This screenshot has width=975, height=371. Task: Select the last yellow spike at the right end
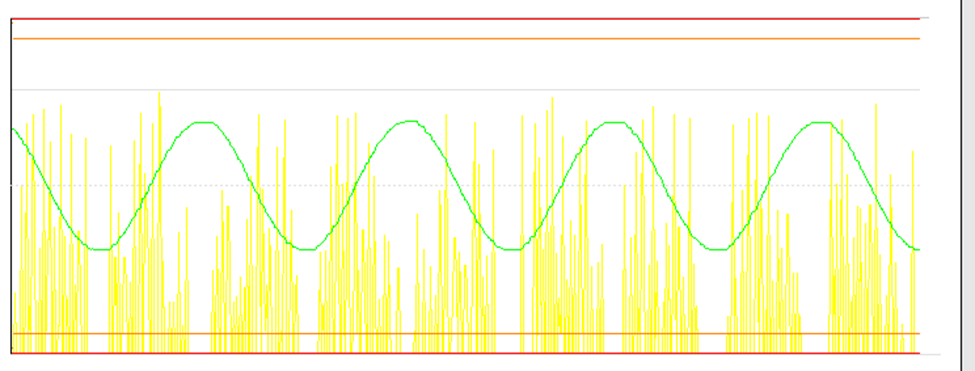pos(913,252)
